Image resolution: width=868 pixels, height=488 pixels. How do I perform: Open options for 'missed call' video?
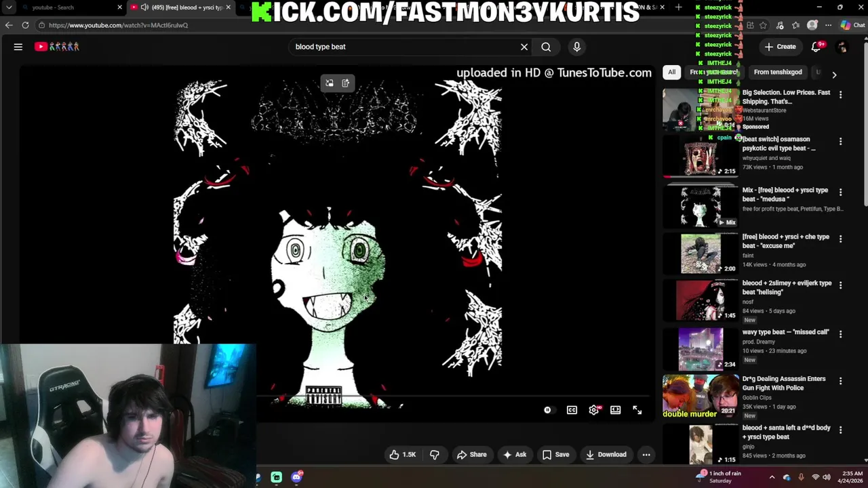coord(840,334)
